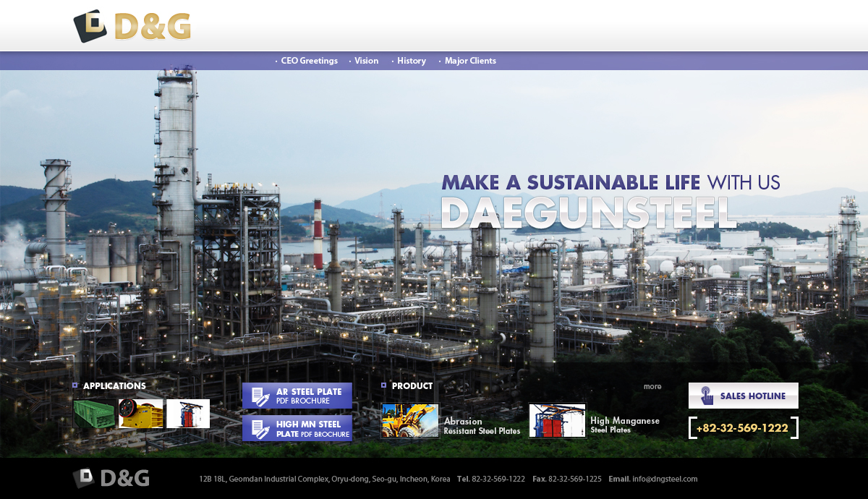
Task: Download the High MN Steel Plate brochure
Action: coord(297,428)
